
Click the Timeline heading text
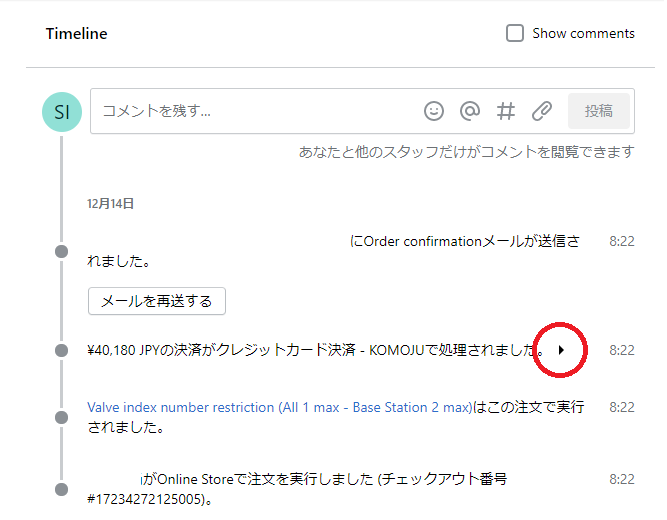pos(77,34)
